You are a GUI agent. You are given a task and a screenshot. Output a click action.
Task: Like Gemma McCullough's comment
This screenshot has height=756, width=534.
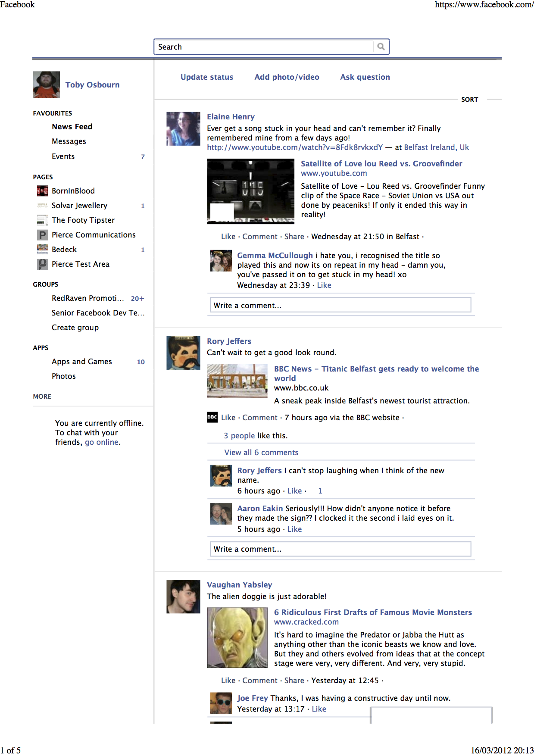[324, 285]
